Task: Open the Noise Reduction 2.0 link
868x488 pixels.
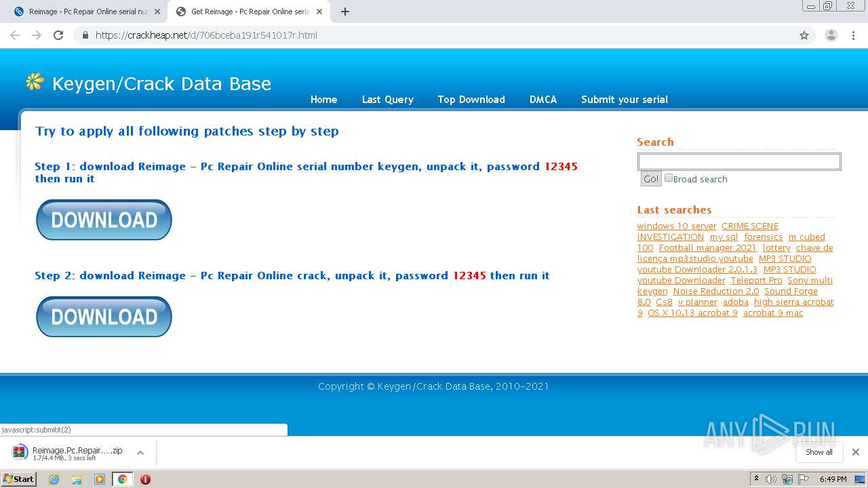Action: [716, 291]
